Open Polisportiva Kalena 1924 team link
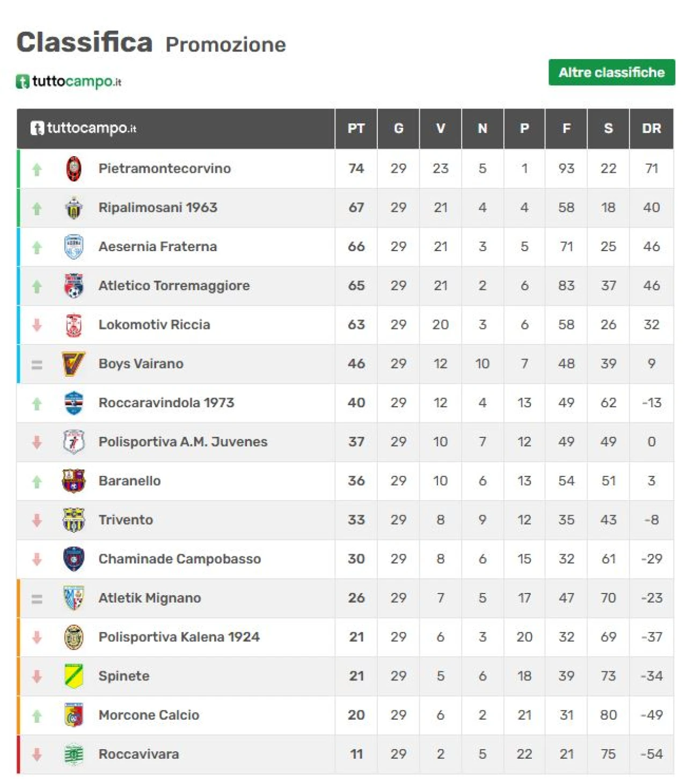687x784 pixels. (x=179, y=637)
